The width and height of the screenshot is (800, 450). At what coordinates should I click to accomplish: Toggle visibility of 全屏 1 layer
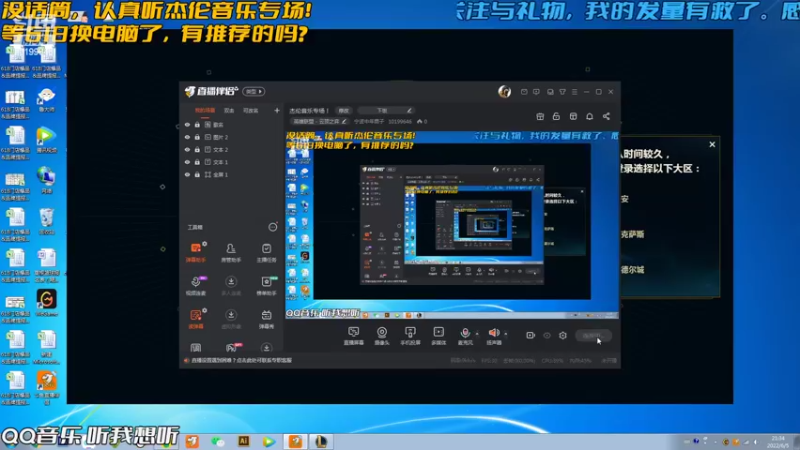tap(187, 174)
